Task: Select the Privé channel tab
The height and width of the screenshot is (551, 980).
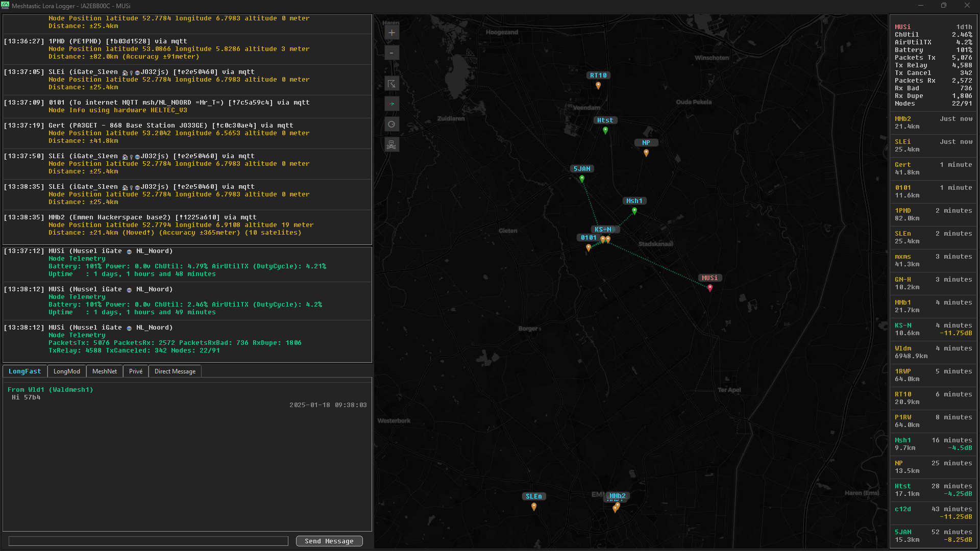Action: [136, 371]
